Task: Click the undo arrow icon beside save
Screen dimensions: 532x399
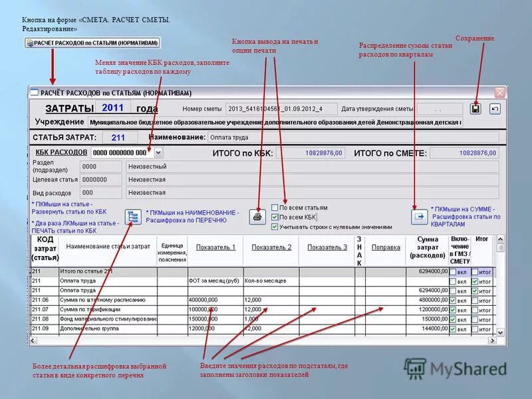Action: [x=495, y=109]
